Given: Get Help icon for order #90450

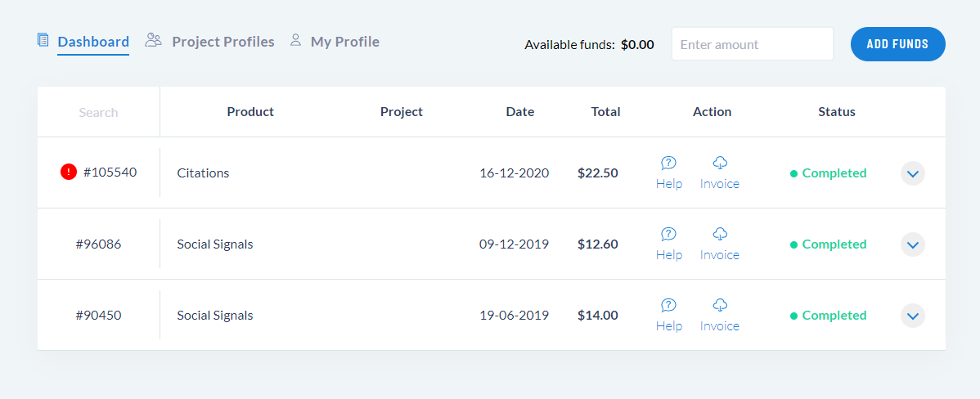Looking at the screenshot, I should click(668, 305).
